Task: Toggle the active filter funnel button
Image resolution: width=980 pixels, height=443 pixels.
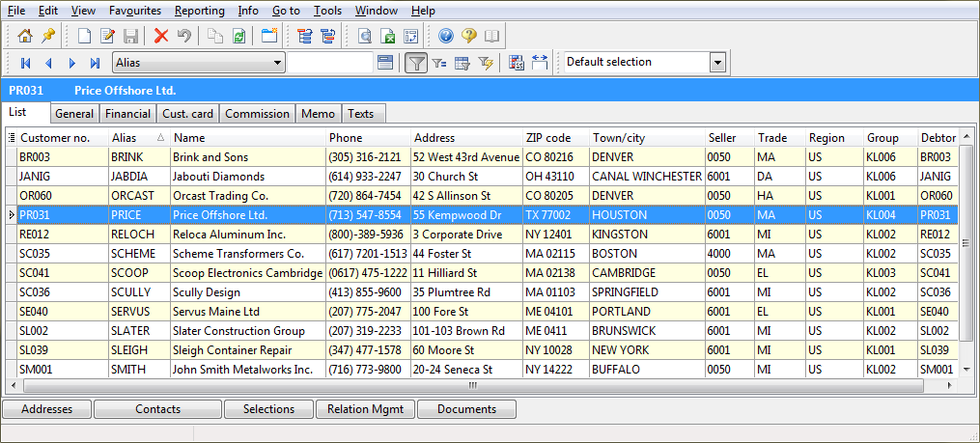Action: click(416, 63)
